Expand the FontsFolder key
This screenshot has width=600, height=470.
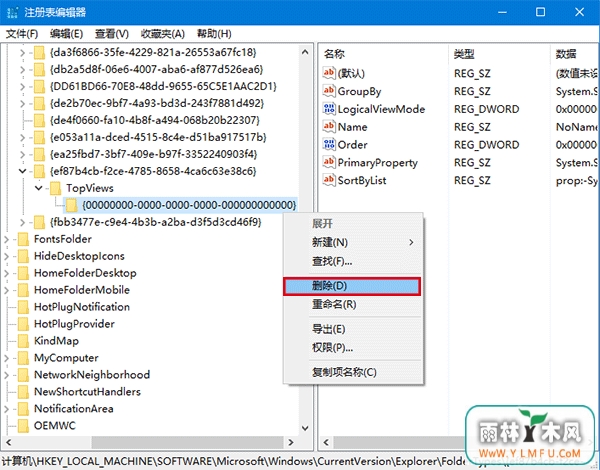click(x=6, y=240)
